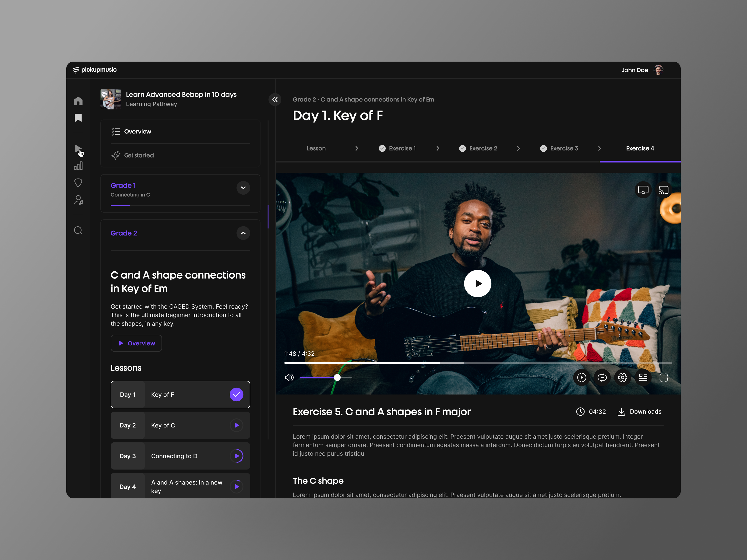Select the practice play icon in sidebar
Image resolution: width=747 pixels, height=560 pixels.
point(78,149)
